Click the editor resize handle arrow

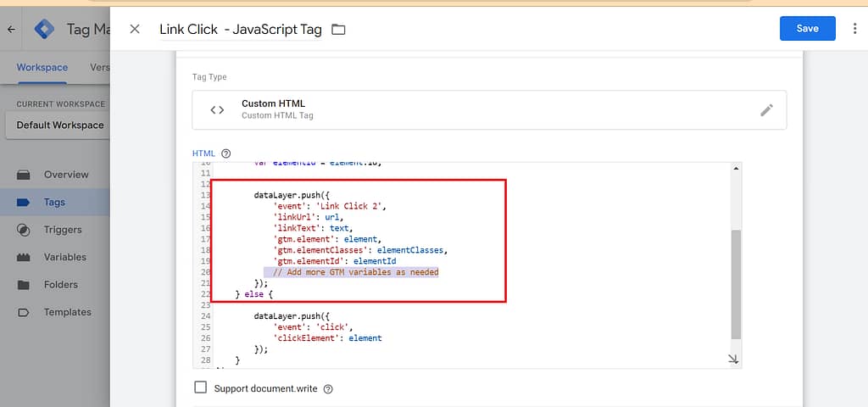coord(732,360)
